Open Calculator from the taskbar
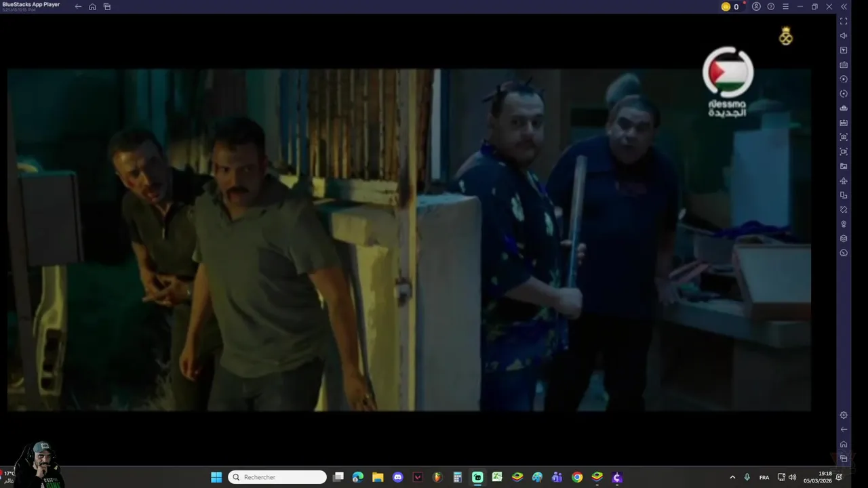Viewport: 868px width, 488px height. 458,477
